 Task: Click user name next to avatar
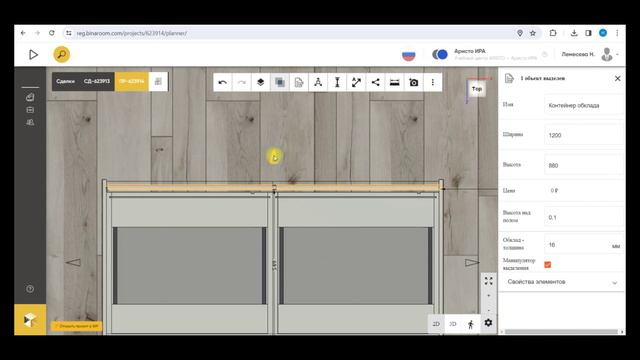(578, 54)
